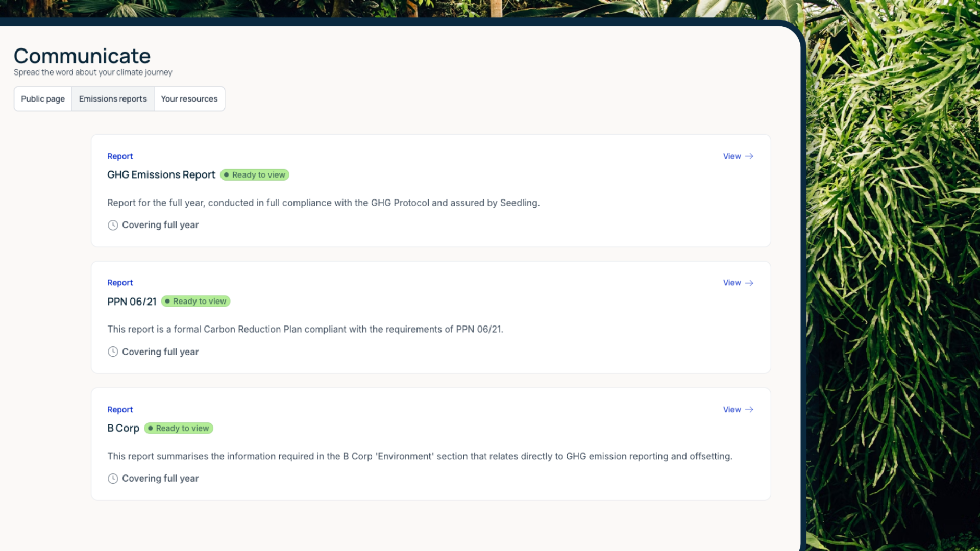980x551 pixels.
Task: Click the clock icon under GHG Emissions Report
Action: (x=113, y=225)
